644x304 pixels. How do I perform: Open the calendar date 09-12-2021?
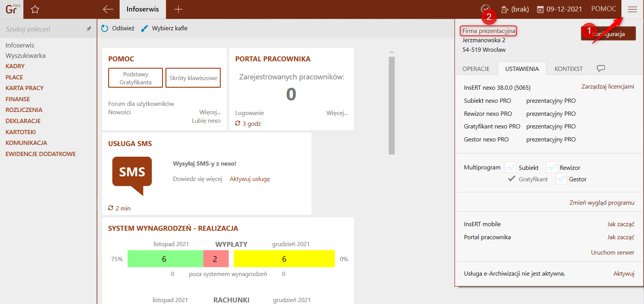[559, 9]
